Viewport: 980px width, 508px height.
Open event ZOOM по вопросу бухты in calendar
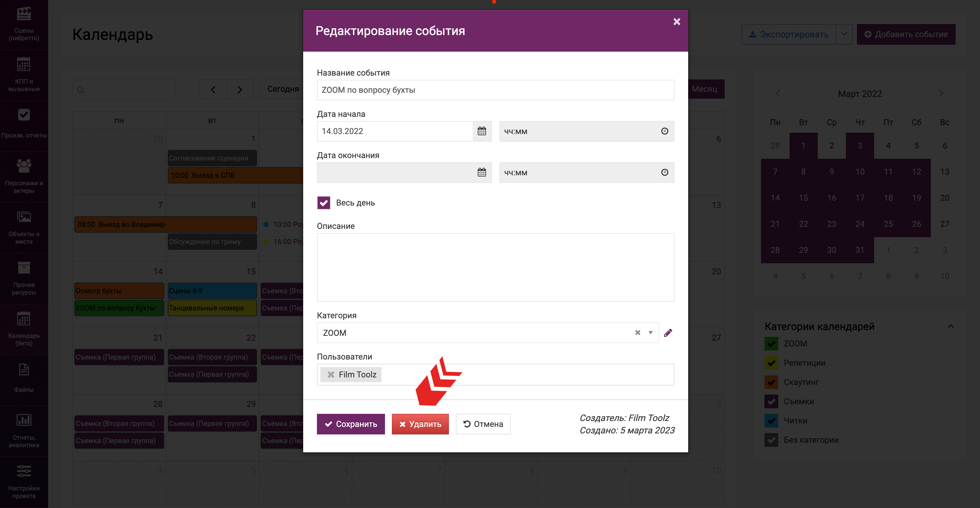click(x=119, y=308)
